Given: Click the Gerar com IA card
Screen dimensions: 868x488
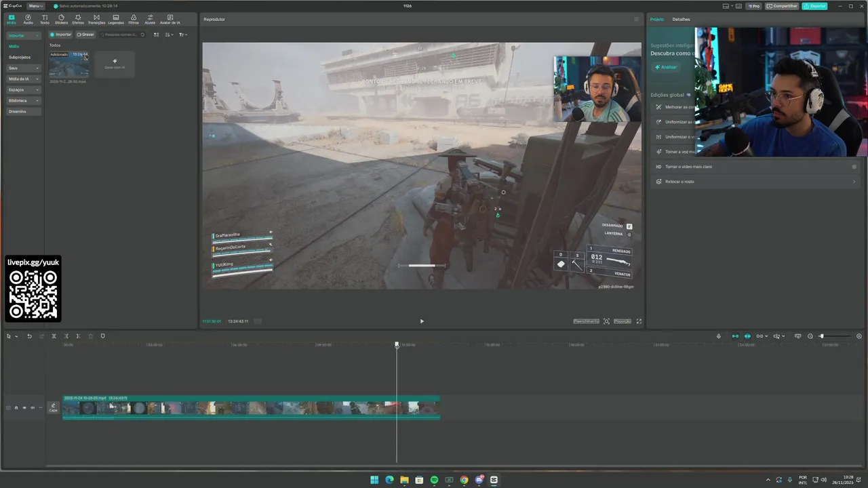Looking at the screenshot, I should coord(115,64).
